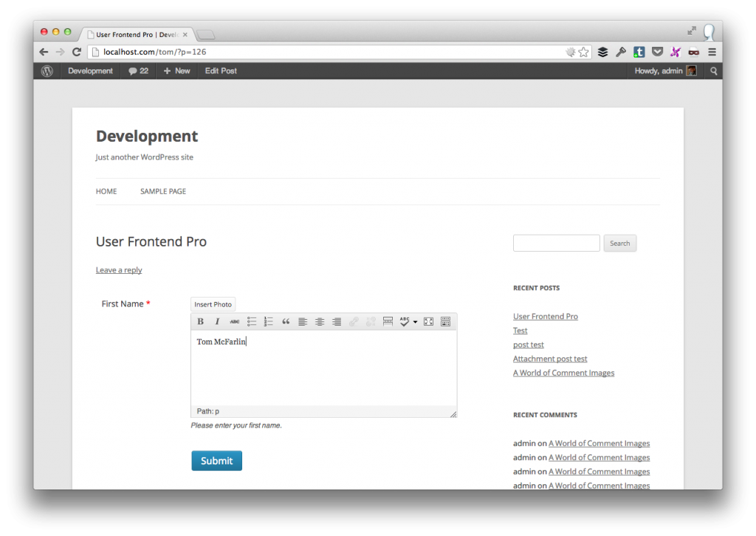Open the New menu in the admin bar
756x536 pixels.
click(x=177, y=71)
